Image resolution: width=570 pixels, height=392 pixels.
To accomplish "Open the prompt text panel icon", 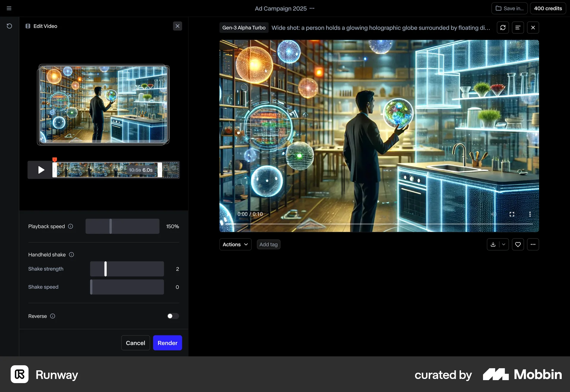I will 518,27.
